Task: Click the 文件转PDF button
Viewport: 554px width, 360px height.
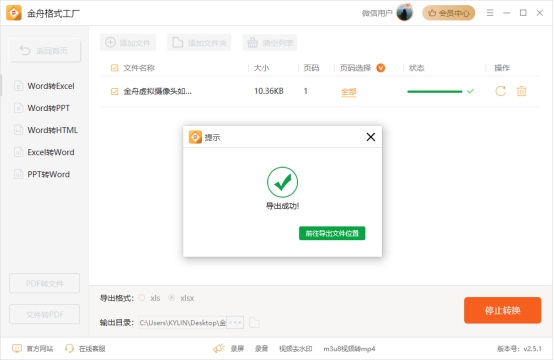Action: pyautogui.click(x=45, y=314)
